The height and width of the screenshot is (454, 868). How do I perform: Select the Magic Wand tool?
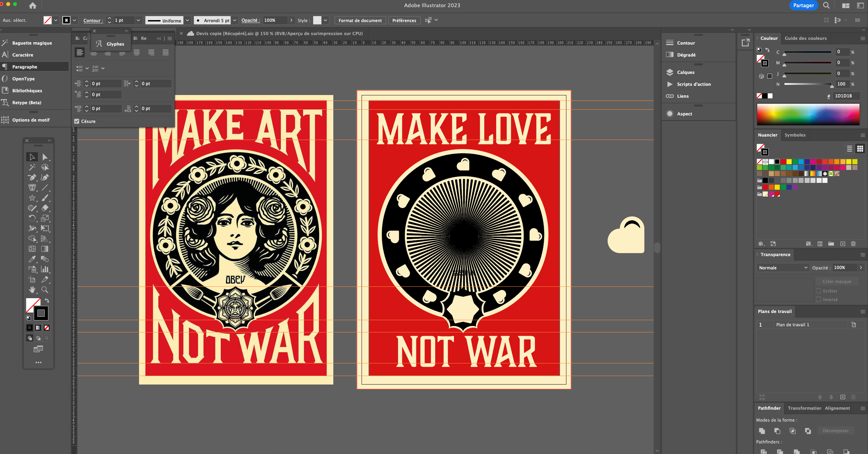click(x=32, y=167)
